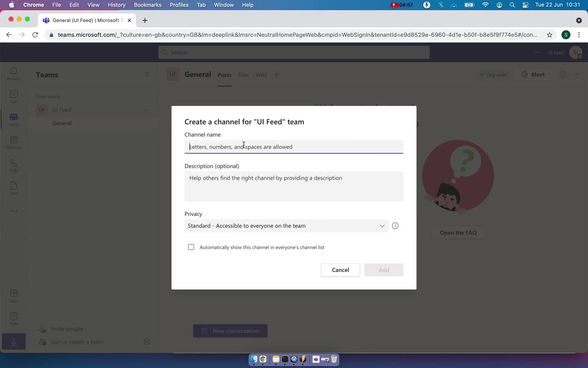Click the Channel name input field
This screenshot has height=368, width=588.
pyautogui.click(x=293, y=146)
